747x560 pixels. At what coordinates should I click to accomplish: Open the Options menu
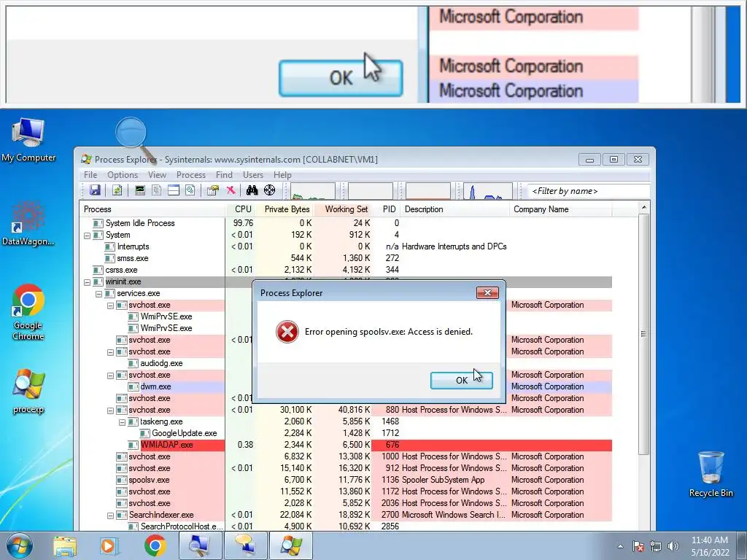(123, 175)
